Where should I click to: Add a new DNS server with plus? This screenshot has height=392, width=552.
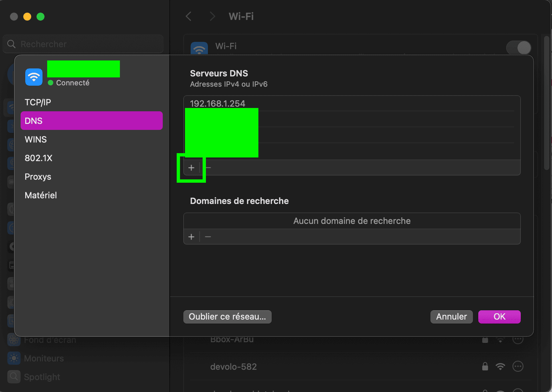coord(191,168)
